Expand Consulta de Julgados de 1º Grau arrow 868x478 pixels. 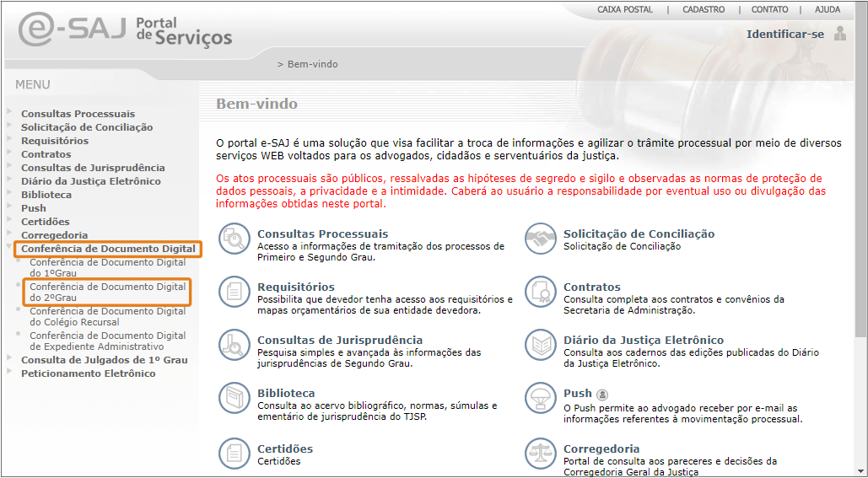point(9,357)
